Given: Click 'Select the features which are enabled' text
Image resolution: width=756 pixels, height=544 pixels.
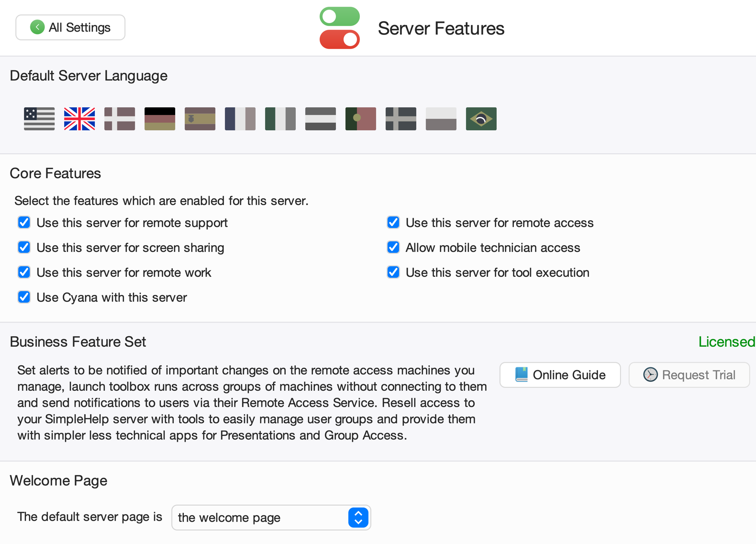Looking at the screenshot, I should (161, 201).
